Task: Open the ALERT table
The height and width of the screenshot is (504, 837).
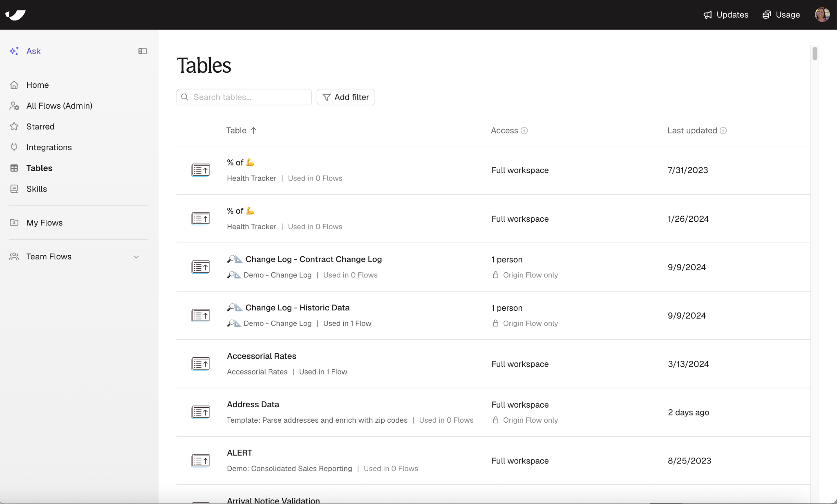Action: click(239, 453)
